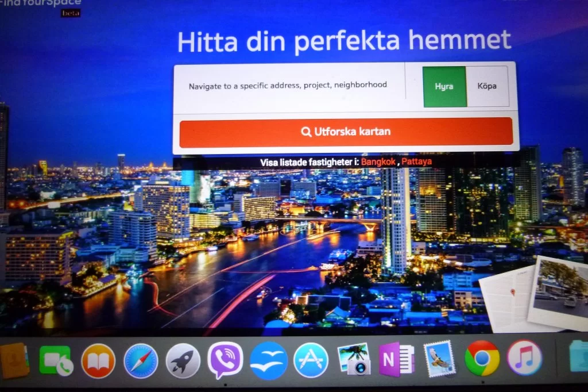The image size is (588, 392).
Task: Open Viber from the dock
Action: [225, 360]
